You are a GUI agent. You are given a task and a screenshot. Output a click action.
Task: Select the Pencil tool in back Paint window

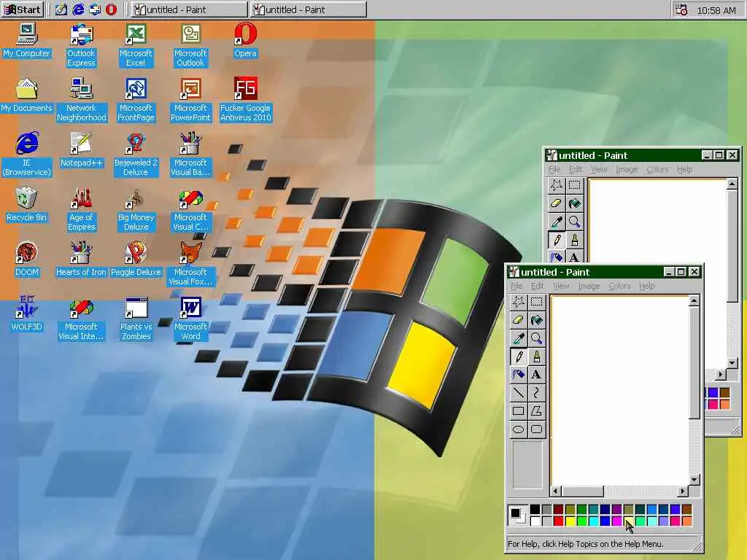coord(556,239)
